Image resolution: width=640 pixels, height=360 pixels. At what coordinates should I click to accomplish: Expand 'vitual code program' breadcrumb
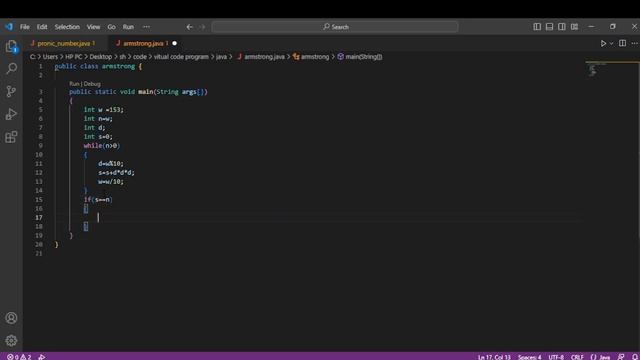181,57
